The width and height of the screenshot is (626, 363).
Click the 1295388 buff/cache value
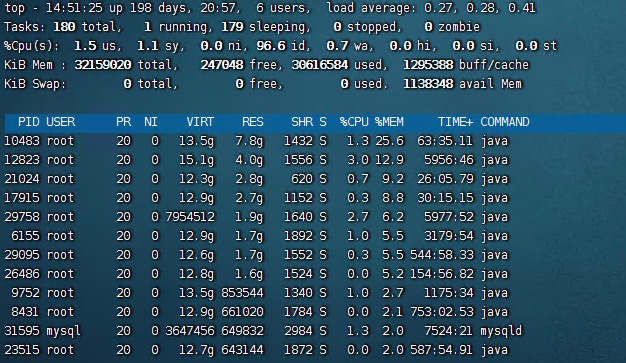tap(428, 65)
